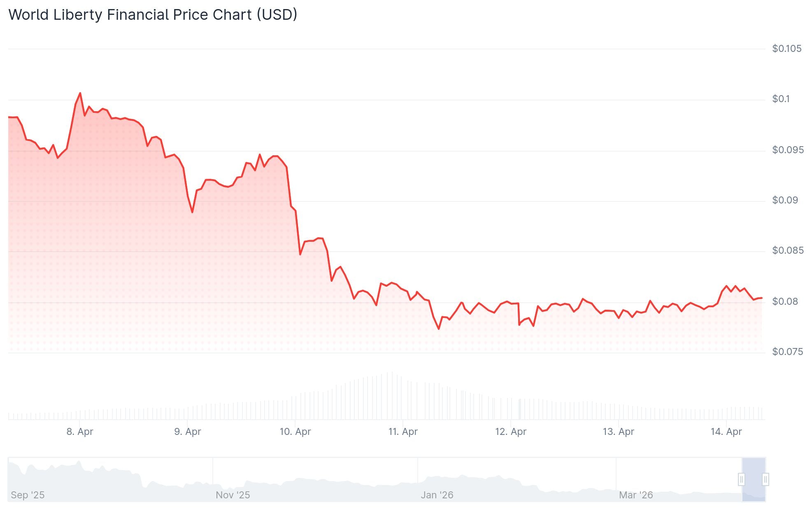Click the $0.075 price axis label
The height and width of the screenshot is (514, 812).
787,351
